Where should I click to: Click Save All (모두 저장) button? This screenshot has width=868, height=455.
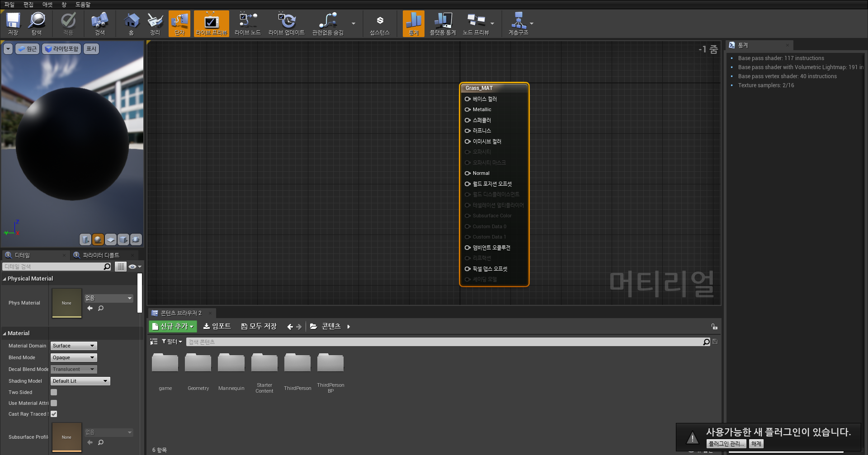click(x=259, y=326)
